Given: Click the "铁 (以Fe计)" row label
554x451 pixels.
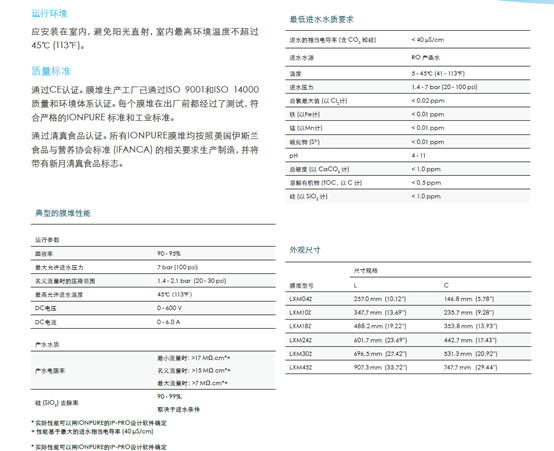Looking at the screenshot, I should pyautogui.click(x=305, y=115).
